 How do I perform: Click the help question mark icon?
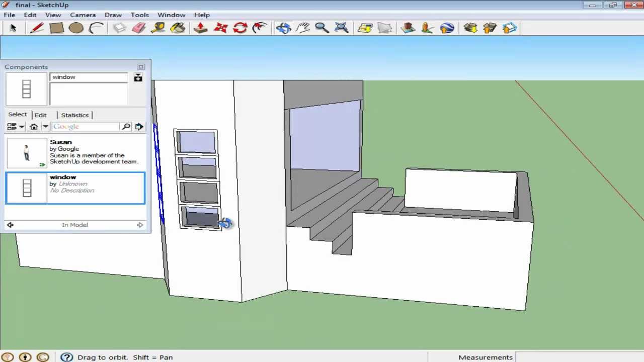[x=66, y=357]
